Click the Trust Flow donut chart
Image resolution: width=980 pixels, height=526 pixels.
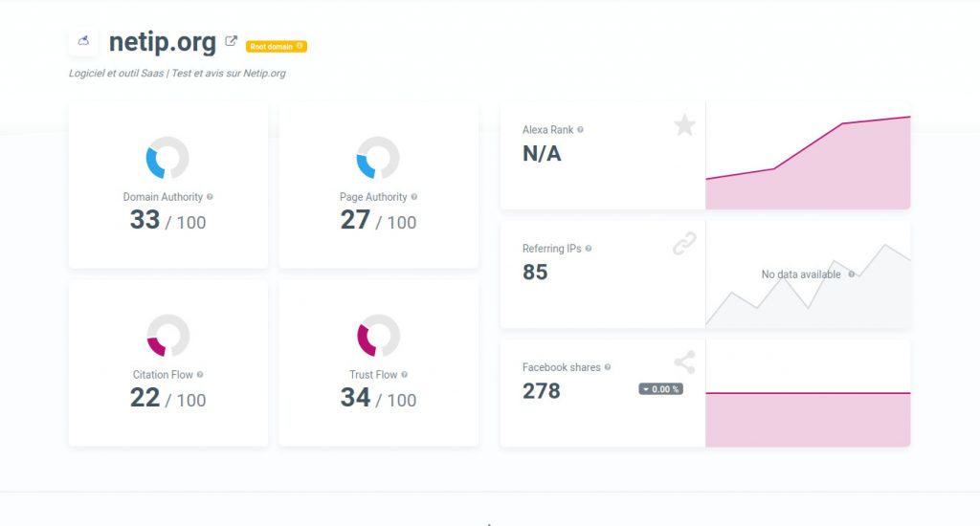(x=379, y=336)
